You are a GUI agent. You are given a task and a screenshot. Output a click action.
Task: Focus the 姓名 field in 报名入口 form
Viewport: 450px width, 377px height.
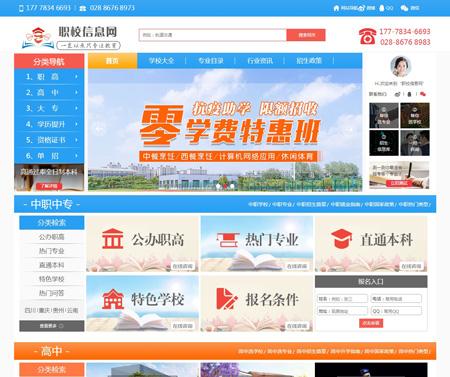tap(342, 299)
